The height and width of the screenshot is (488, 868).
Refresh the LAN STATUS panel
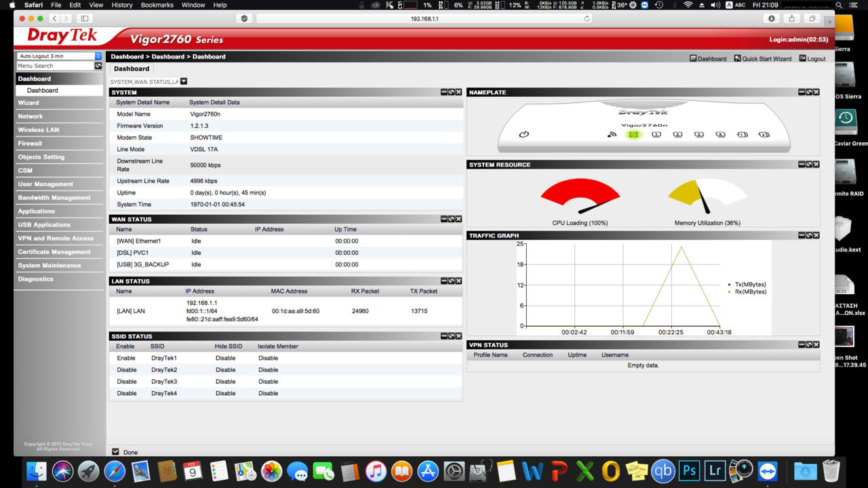[452, 281]
